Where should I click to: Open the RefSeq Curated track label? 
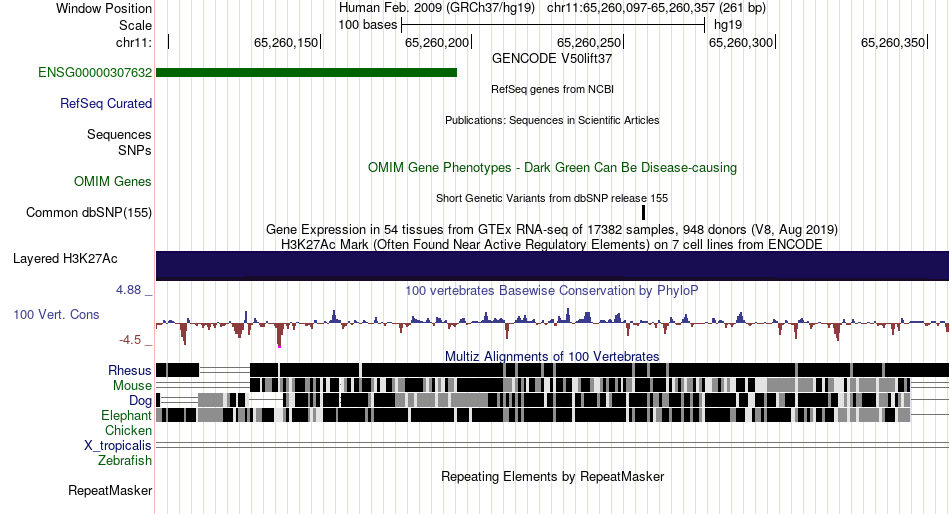click(x=106, y=104)
